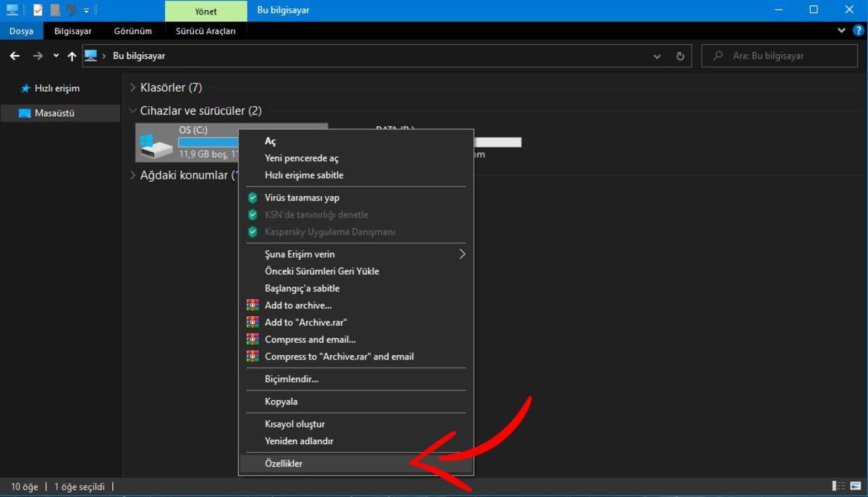Switch to the Görünüm ribbon tab
The image size is (868, 497).
point(133,30)
